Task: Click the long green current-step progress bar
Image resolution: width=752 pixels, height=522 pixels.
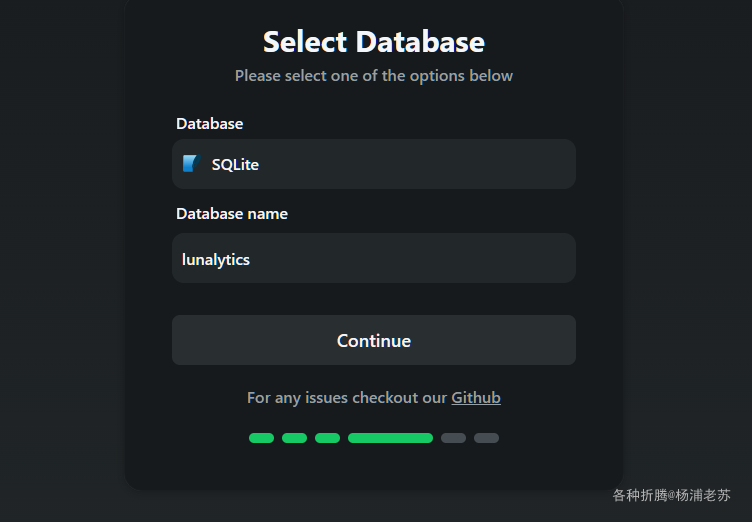Action: coord(390,438)
